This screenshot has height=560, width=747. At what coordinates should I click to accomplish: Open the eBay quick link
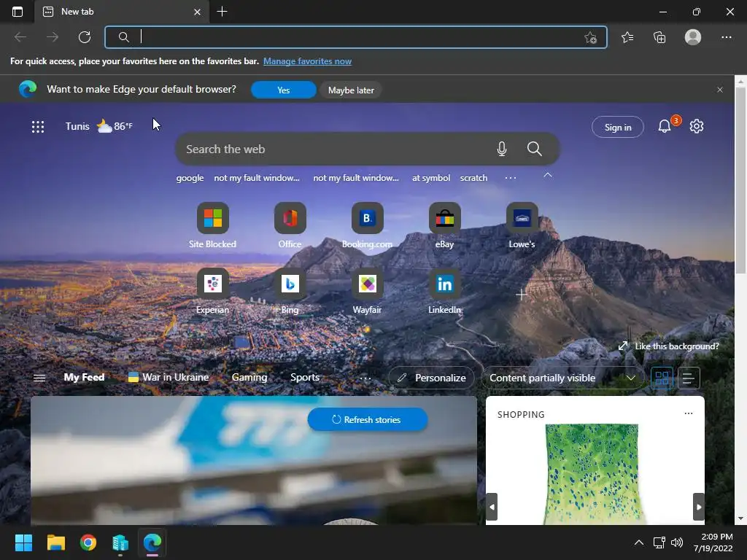tap(444, 225)
